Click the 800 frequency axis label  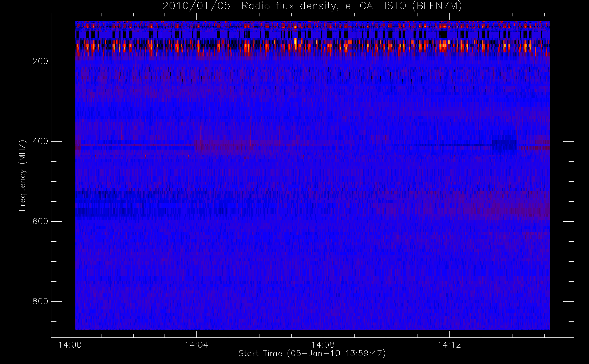[x=40, y=301]
